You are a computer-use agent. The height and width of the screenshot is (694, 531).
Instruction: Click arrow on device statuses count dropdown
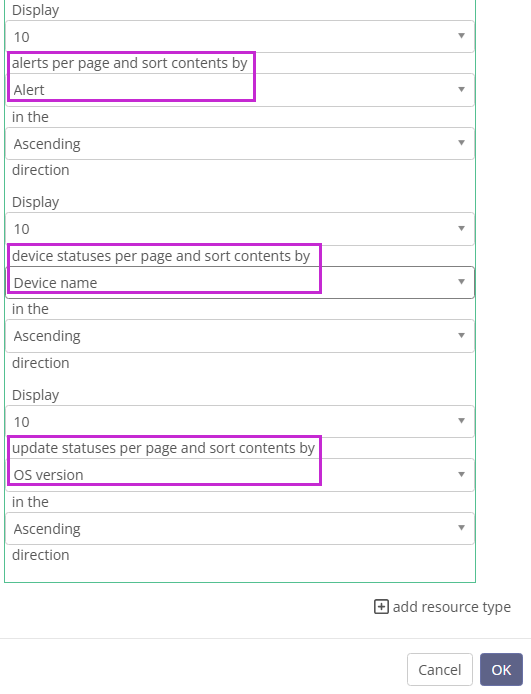pos(461,228)
